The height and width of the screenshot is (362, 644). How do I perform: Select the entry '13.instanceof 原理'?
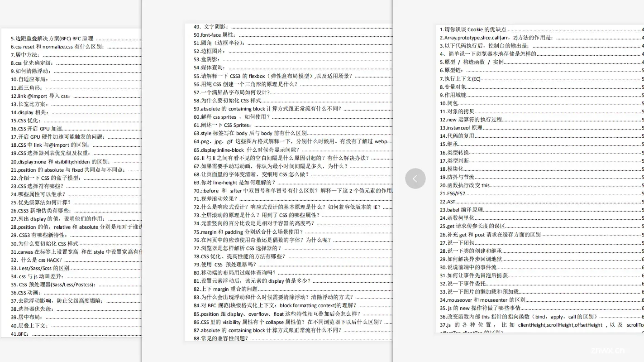click(x=542, y=128)
